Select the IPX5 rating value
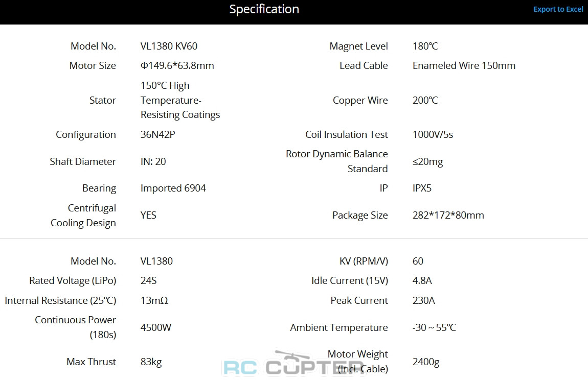 (422, 188)
